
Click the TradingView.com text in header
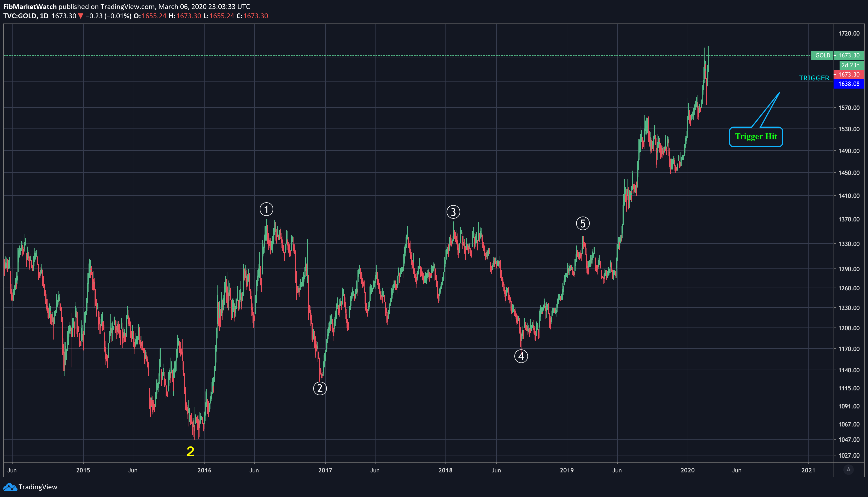pos(127,7)
